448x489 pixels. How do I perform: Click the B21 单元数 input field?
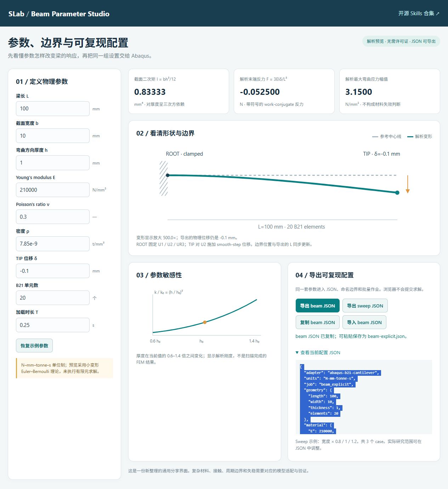click(53, 298)
